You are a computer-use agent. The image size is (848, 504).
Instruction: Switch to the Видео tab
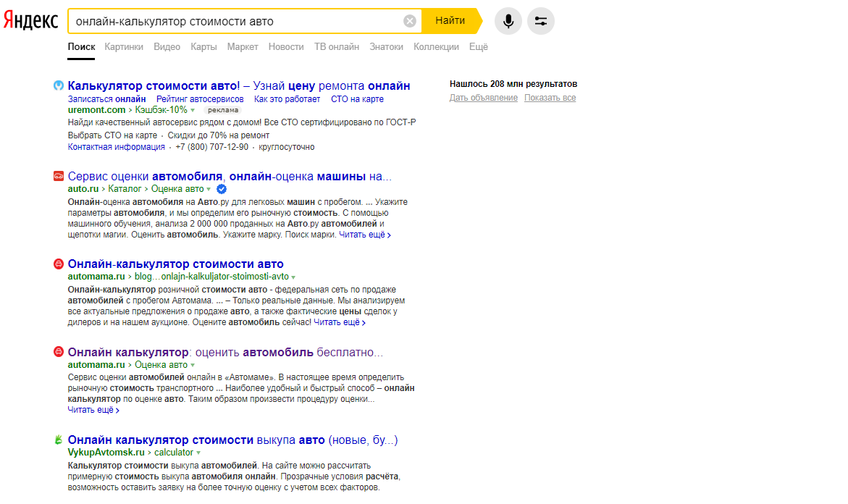pyautogui.click(x=167, y=47)
